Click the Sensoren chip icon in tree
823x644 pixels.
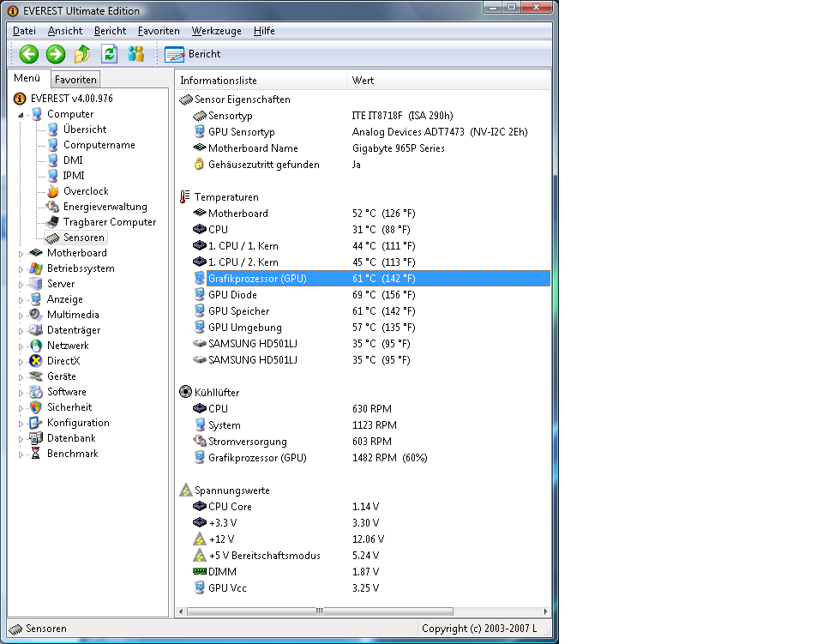[x=52, y=238]
